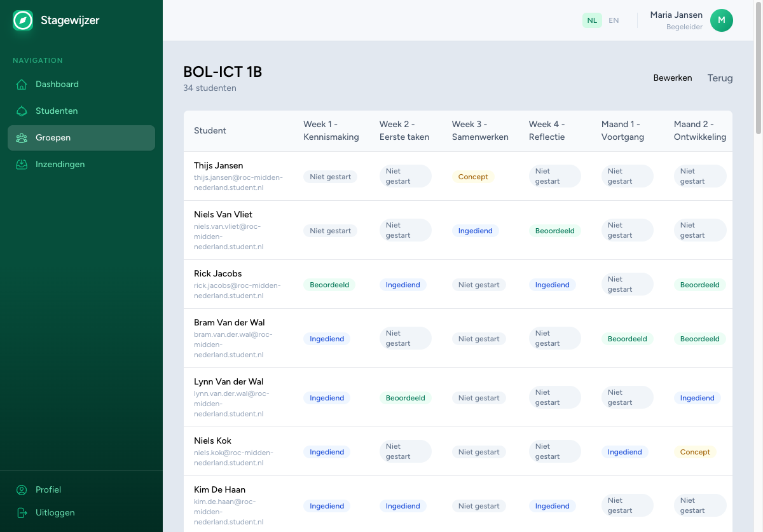Open student Lynn Van der Wal's name
Screen dimensions: 763x532
coord(228,381)
